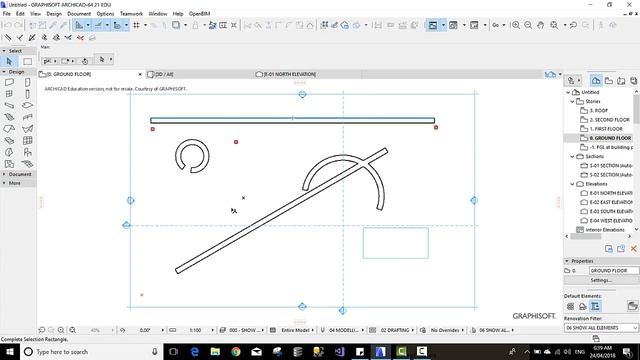Open the Renovation Filter dropdown

pyautogui.click(x=601, y=328)
